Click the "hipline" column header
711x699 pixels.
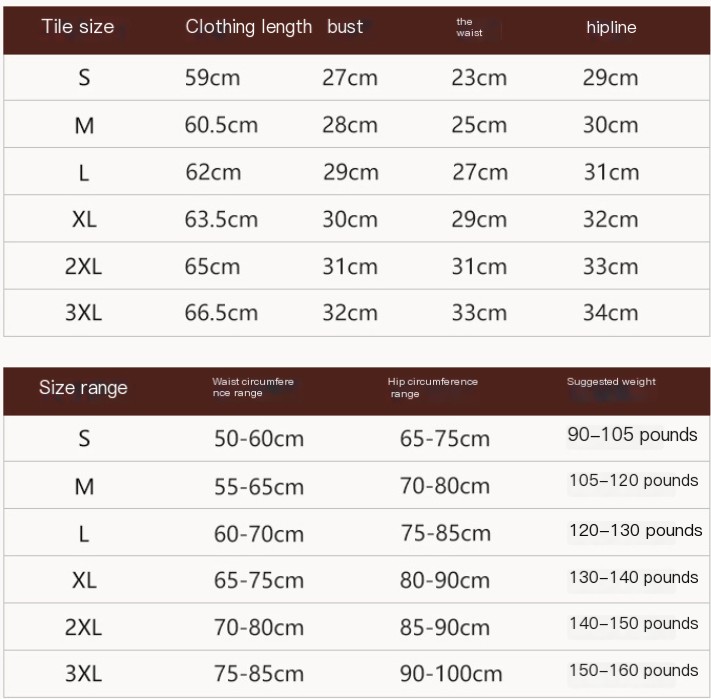point(611,27)
